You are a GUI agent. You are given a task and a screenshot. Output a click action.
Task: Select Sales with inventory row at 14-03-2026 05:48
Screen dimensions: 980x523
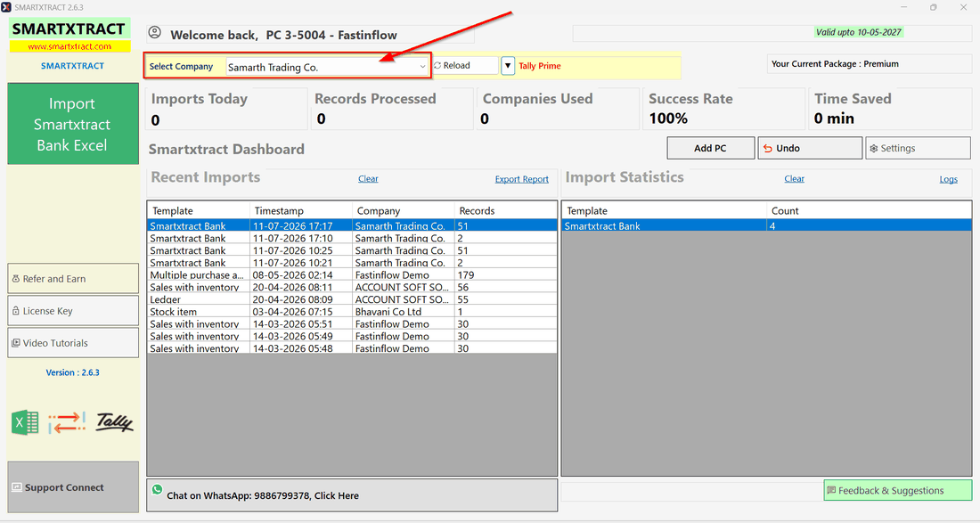352,348
